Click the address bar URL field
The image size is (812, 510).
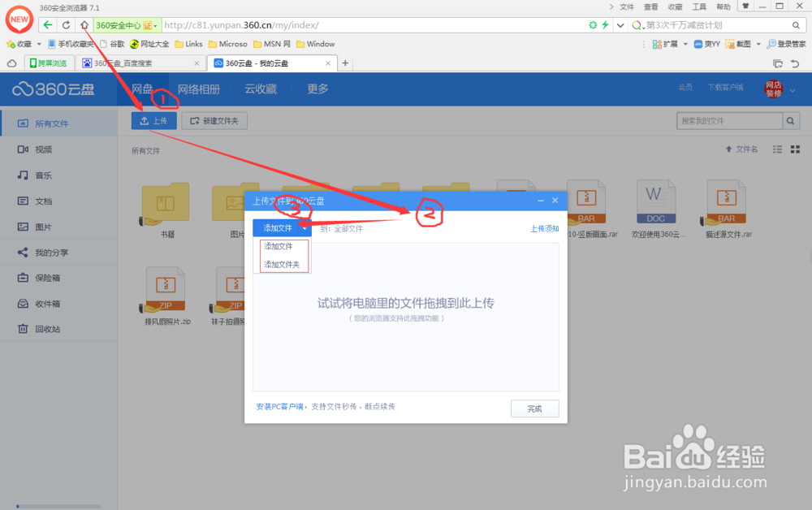pos(374,25)
